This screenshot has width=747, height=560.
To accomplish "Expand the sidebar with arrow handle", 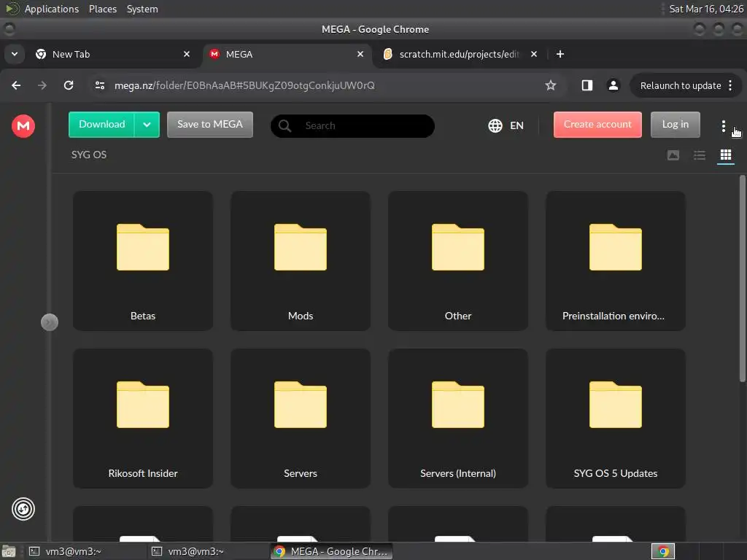I will coord(50,322).
